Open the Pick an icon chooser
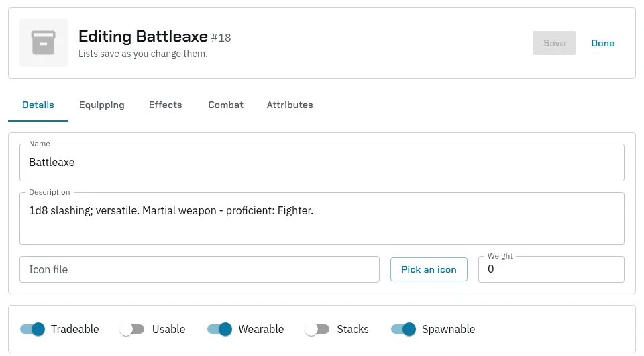 coord(429,269)
